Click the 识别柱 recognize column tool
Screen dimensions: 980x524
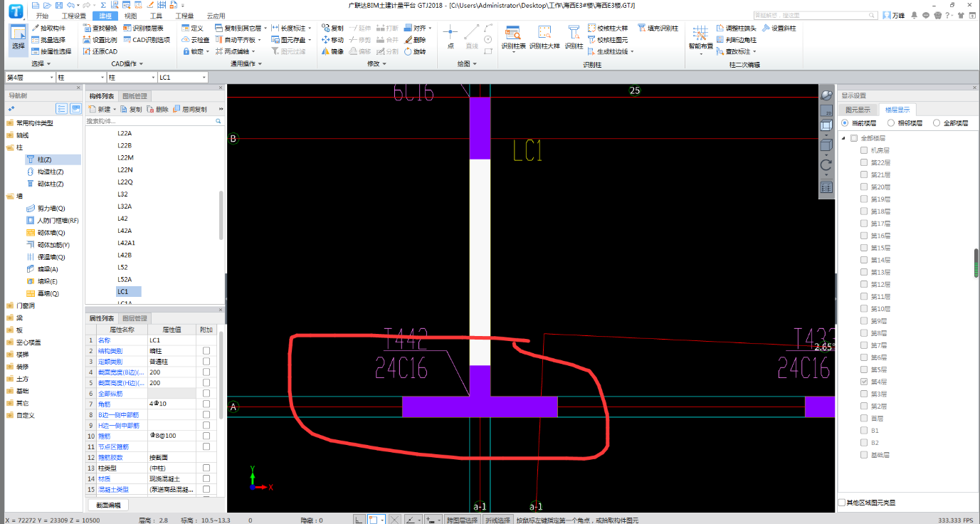574,37
